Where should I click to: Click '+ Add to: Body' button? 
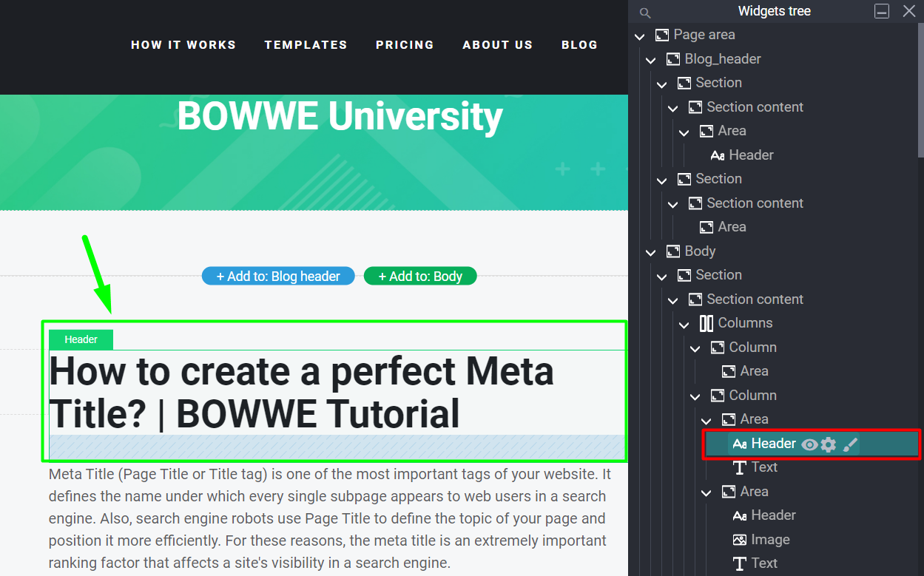420,277
